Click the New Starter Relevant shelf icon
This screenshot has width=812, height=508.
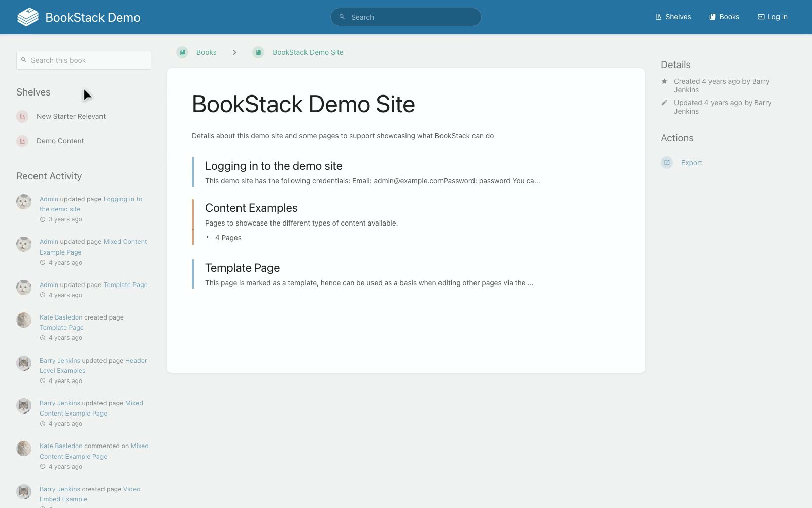tap(22, 116)
